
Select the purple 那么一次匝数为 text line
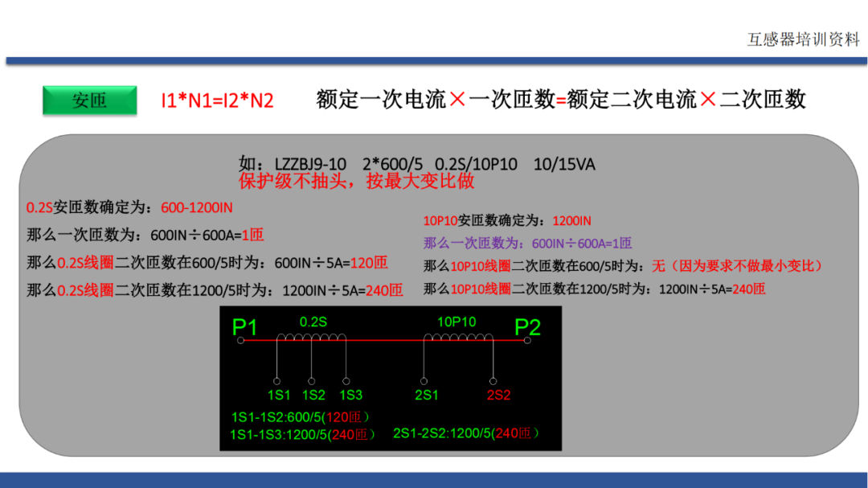(527, 243)
